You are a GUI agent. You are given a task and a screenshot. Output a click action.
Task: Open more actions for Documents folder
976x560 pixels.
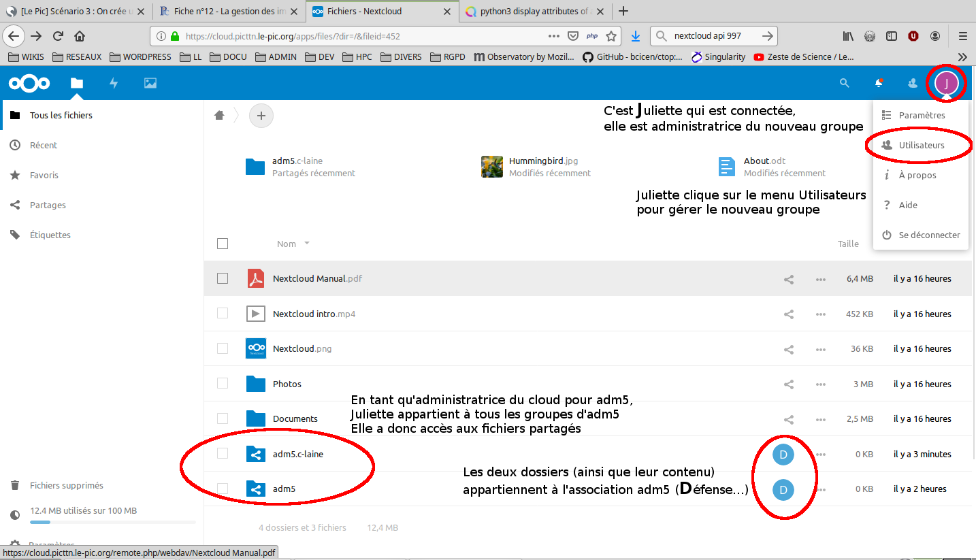pyautogui.click(x=821, y=419)
